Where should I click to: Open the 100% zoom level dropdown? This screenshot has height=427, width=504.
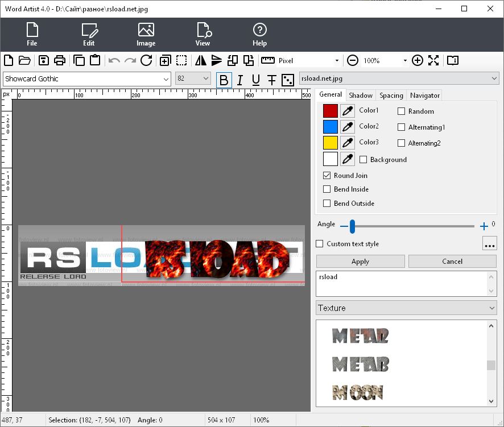click(x=385, y=60)
